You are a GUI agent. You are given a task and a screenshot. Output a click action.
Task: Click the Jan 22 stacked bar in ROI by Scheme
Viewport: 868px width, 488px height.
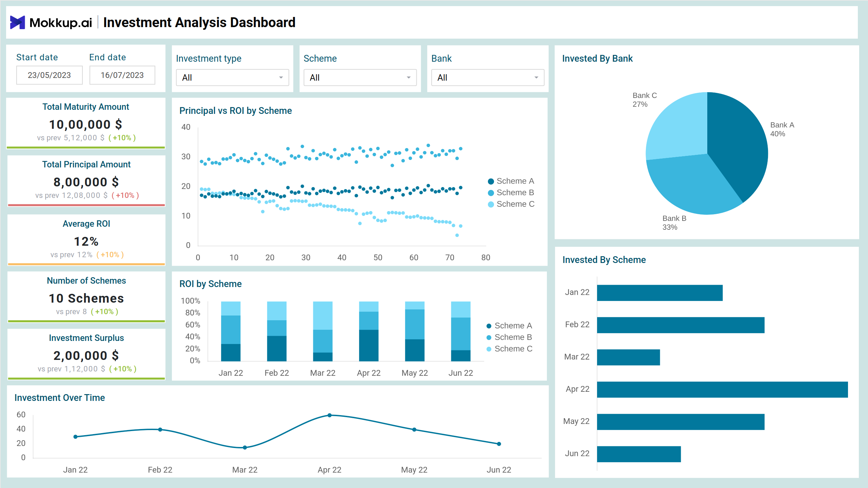point(231,331)
